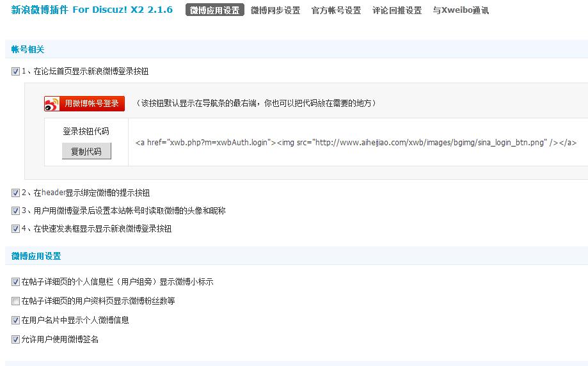Click the 微博应用设置 section heading
Viewport: 588px width, 366px height.
[36, 256]
